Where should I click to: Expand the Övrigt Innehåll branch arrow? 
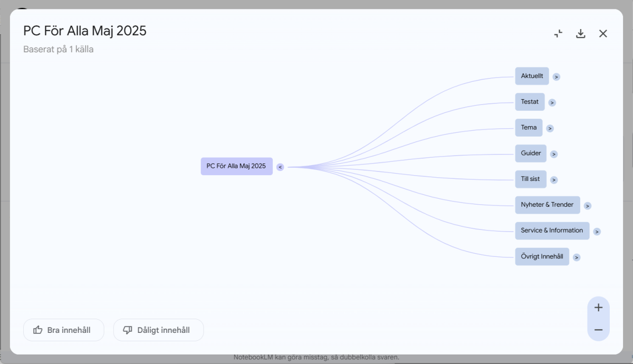point(577,257)
